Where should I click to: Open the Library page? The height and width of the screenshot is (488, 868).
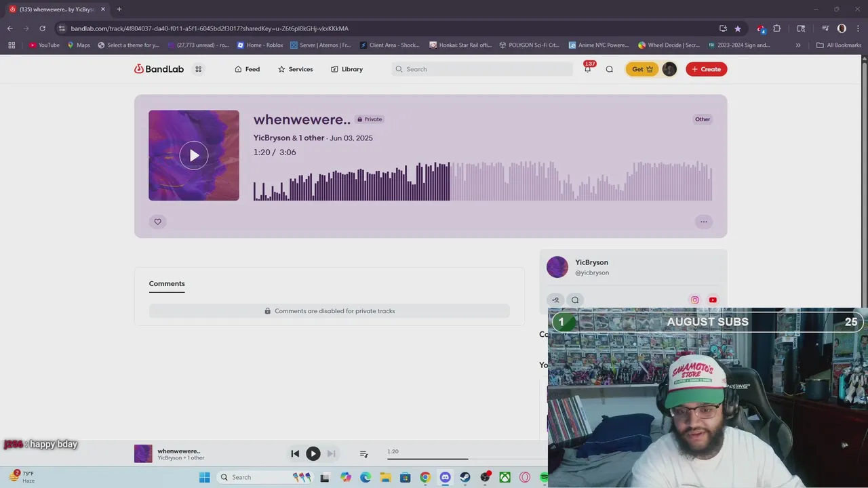pos(347,69)
